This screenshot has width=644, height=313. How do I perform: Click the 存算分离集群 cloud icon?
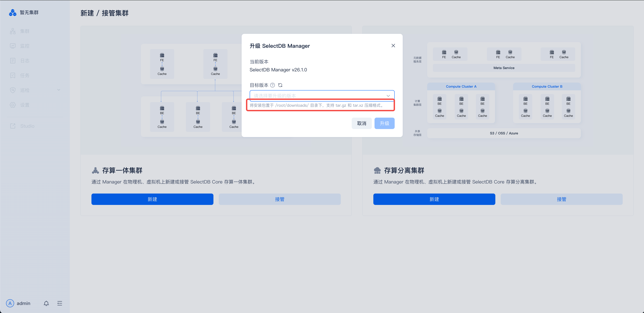click(377, 170)
